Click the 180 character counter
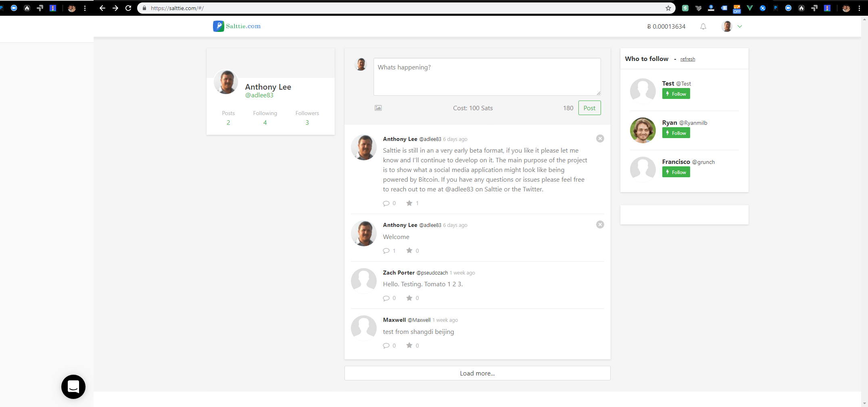 click(568, 108)
